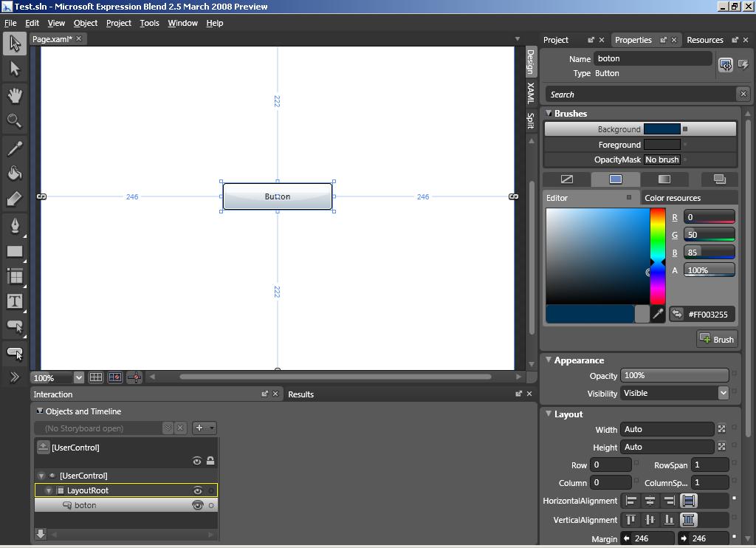Set VerticalAlignment to Top

click(630, 519)
